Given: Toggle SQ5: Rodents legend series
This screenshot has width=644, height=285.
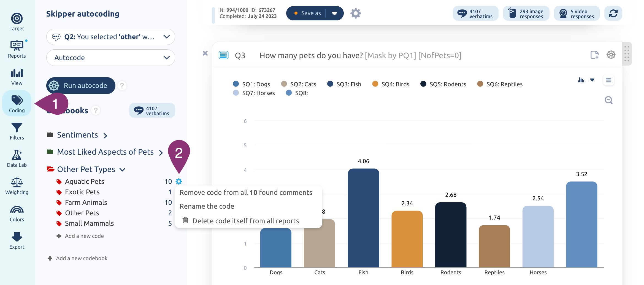Looking at the screenshot, I should click(443, 84).
